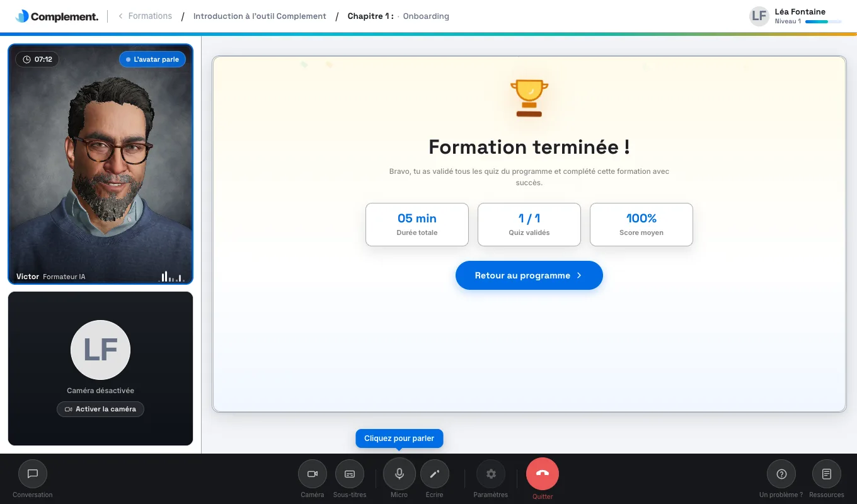857x504 pixels.
Task: Open Introduction à l'outil Complement breadcrumb
Action: (260, 16)
